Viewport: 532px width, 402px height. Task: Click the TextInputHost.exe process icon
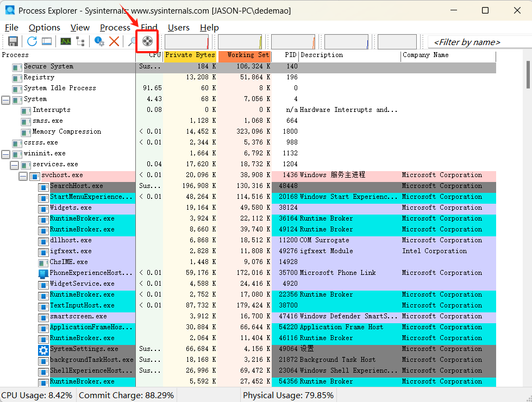pyautogui.click(x=43, y=306)
